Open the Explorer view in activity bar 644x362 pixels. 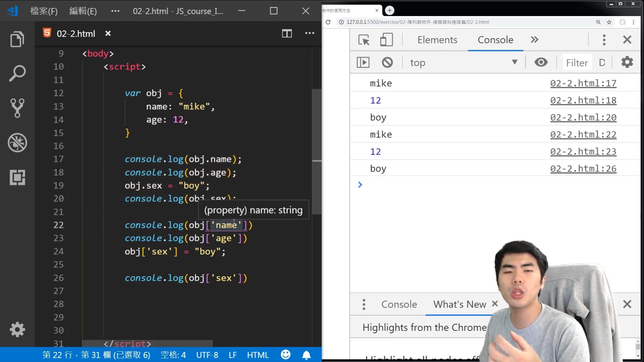17,39
